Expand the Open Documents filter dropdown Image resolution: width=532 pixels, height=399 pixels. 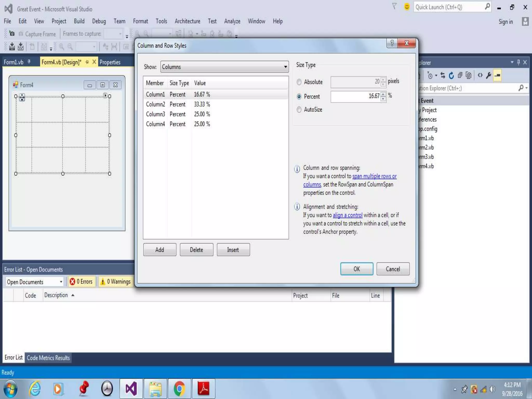tap(61, 282)
